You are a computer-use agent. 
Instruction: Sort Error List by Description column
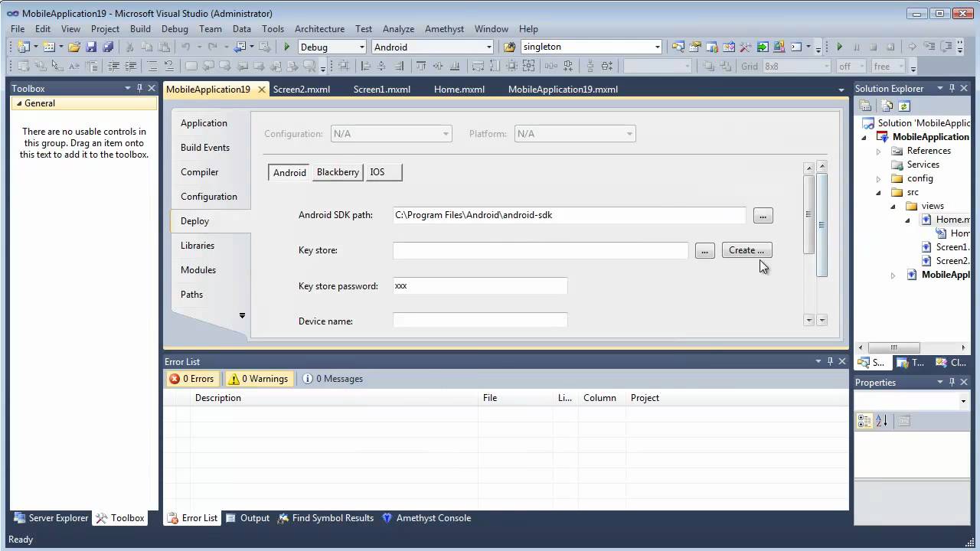point(334,398)
